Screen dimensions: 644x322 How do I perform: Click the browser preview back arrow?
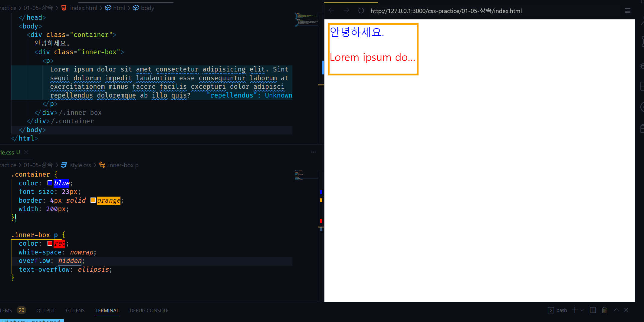coord(331,11)
